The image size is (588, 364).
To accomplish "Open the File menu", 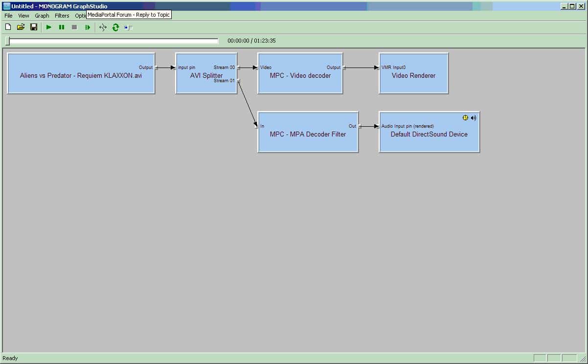I will click(8, 16).
